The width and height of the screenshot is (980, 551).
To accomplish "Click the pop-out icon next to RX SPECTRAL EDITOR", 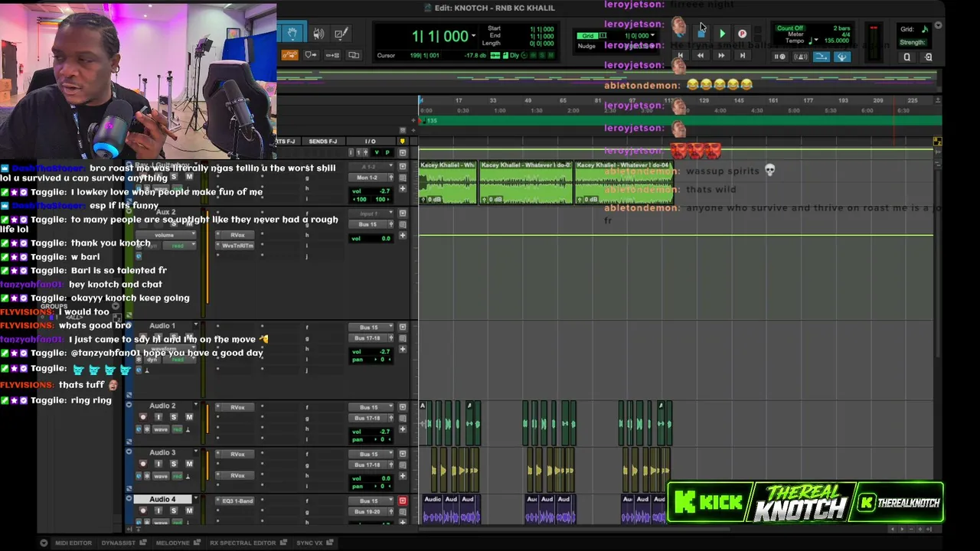I will pyautogui.click(x=284, y=543).
